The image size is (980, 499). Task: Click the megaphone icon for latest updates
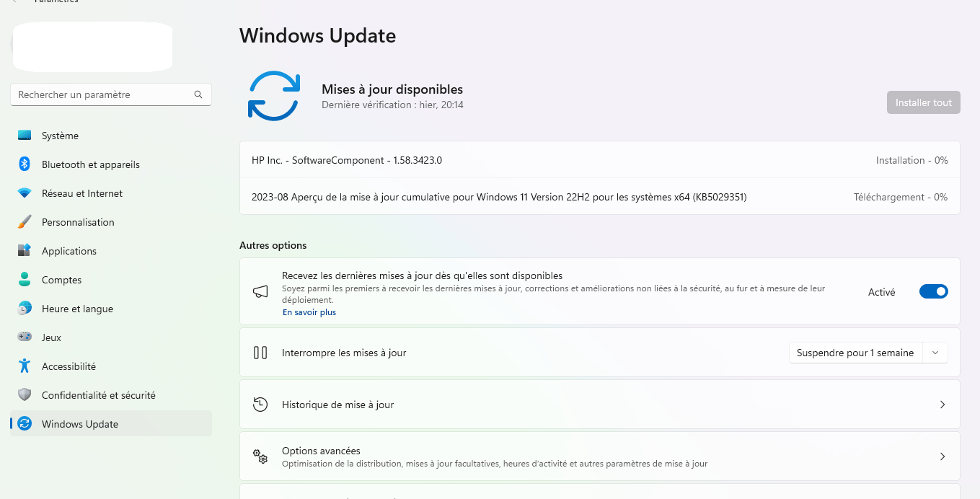pos(260,292)
